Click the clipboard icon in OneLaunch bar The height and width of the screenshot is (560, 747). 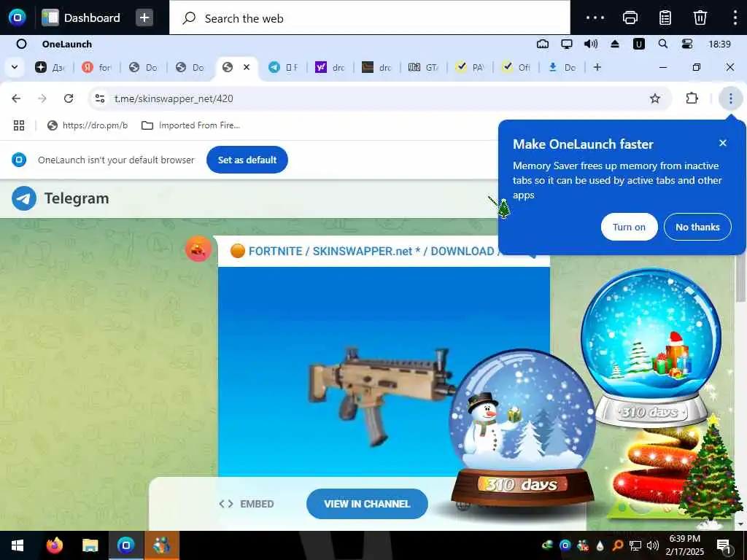tap(665, 17)
